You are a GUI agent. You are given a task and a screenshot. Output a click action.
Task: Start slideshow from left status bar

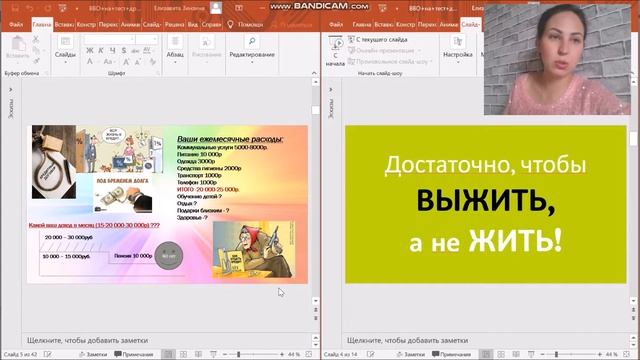click(213, 354)
